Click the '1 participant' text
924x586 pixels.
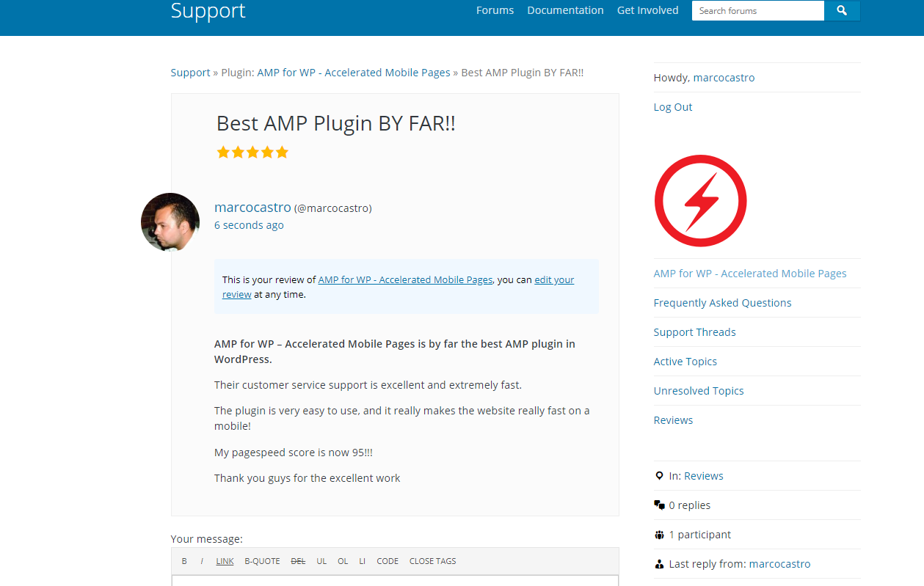[700, 535]
